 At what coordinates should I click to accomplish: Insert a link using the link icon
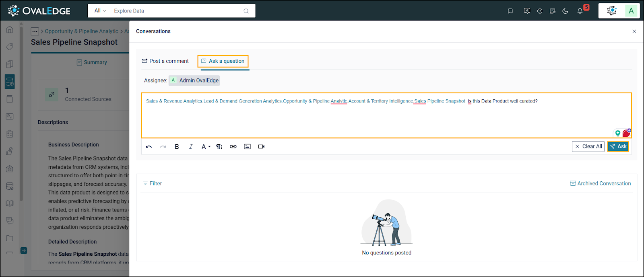click(233, 147)
